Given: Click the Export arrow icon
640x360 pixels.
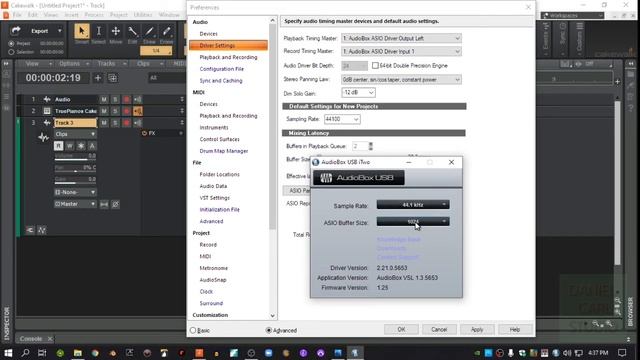Looking at the screenshot, I should 16,31.
